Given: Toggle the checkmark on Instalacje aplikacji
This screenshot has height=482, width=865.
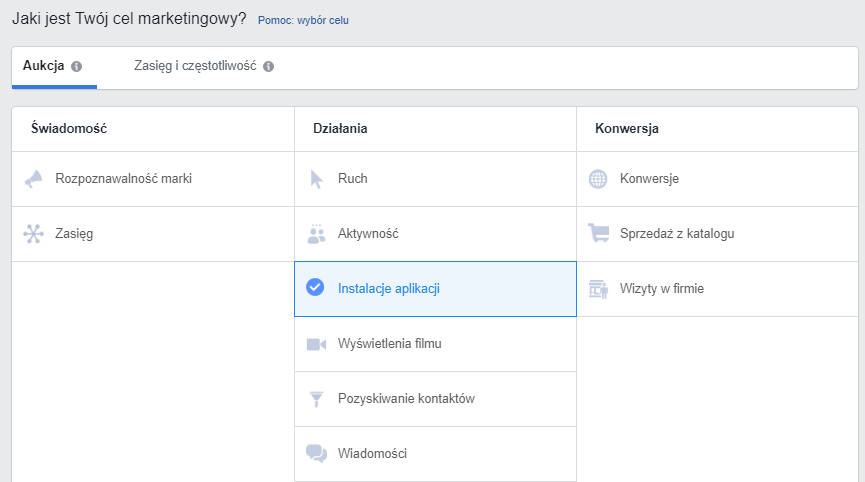Looking at the screenshot, I should click(x=315, y=289).
